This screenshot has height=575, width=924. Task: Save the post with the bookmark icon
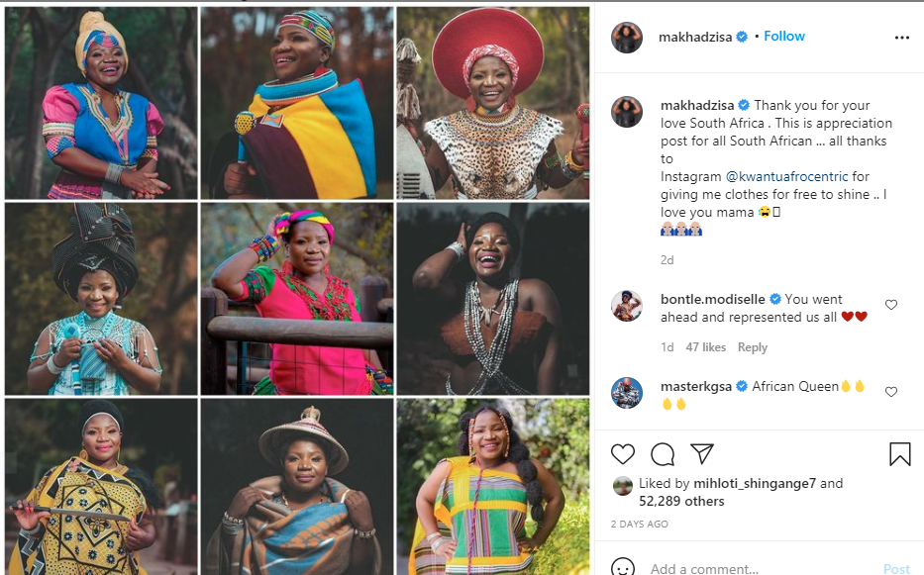(899, 454)
